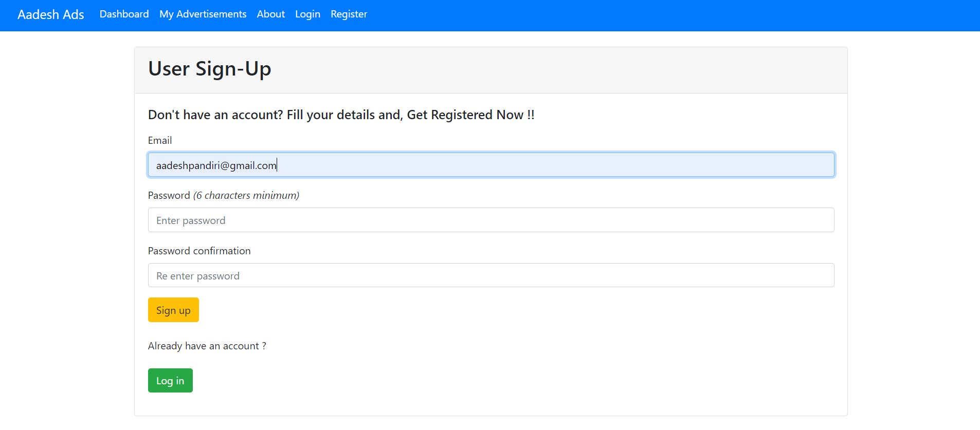Open the Aadesh Ads home brand link
Screen dimensions: 980x430
(x=50, y=14)
